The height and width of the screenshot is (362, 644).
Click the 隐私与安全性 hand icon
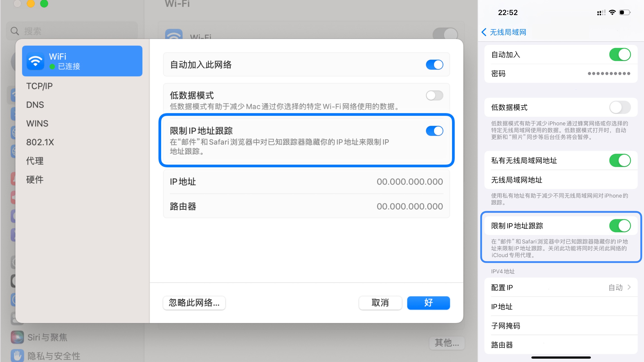[x=17, y=355]
